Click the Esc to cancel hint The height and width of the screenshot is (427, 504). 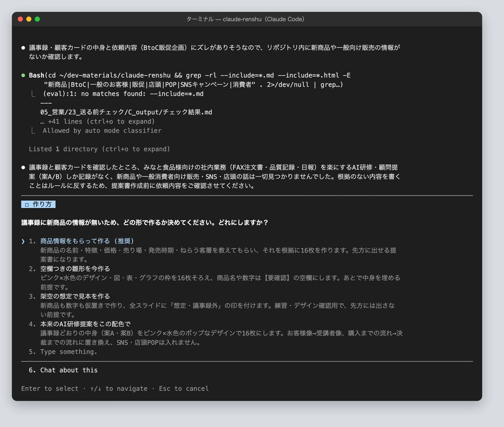coord(184,389)
